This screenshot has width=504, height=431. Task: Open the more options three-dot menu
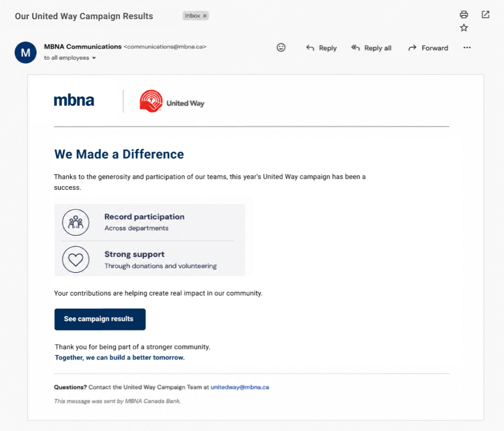tap(467, 48)
